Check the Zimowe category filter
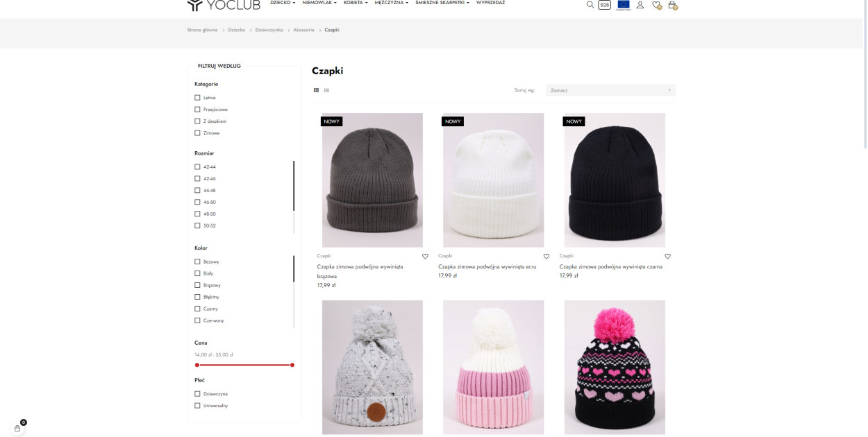Screen dimensions: 868x437 point(197,133)
